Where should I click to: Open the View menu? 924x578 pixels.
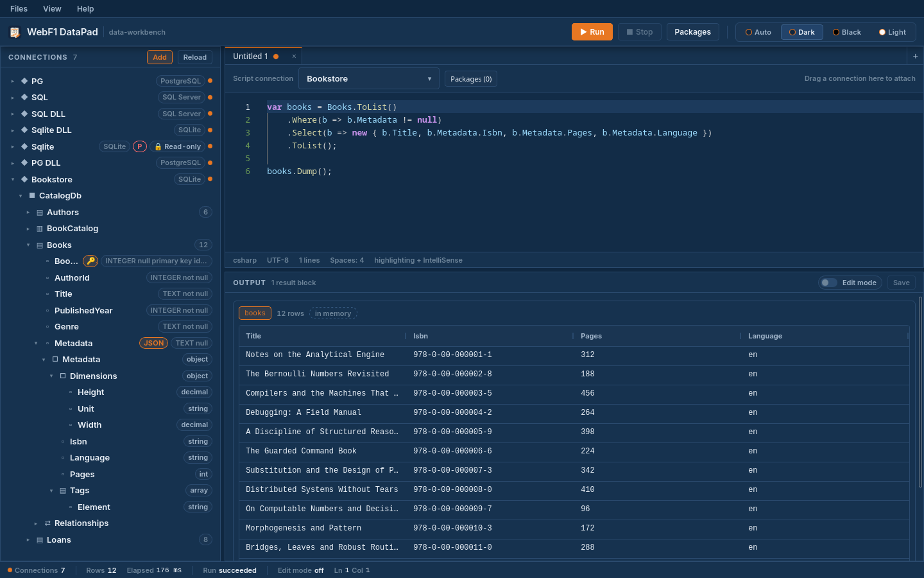coord(52,9)
